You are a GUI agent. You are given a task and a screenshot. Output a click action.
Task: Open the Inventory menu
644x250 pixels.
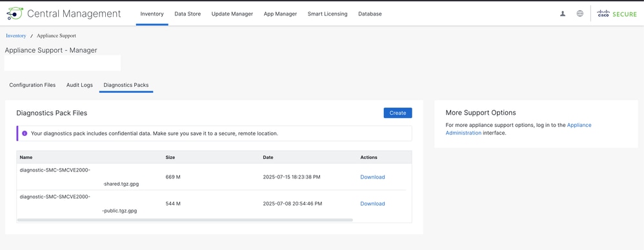[x=152, y=14]
